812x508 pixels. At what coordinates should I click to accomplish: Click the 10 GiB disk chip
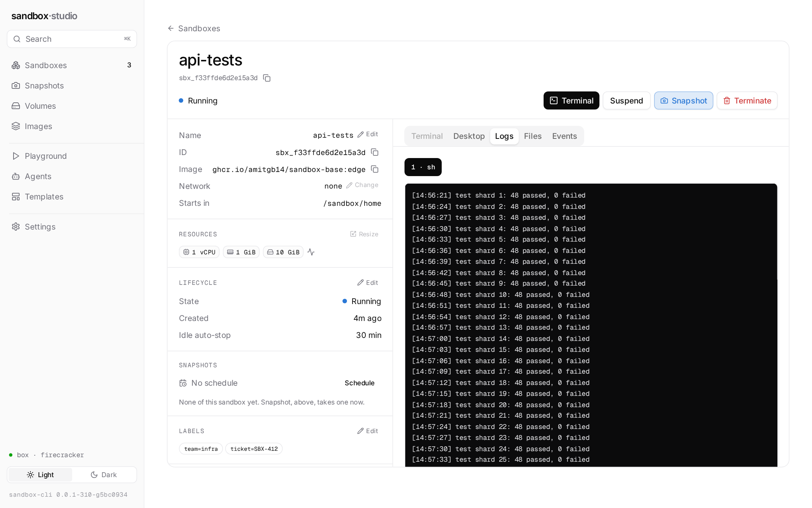point(283,252)
